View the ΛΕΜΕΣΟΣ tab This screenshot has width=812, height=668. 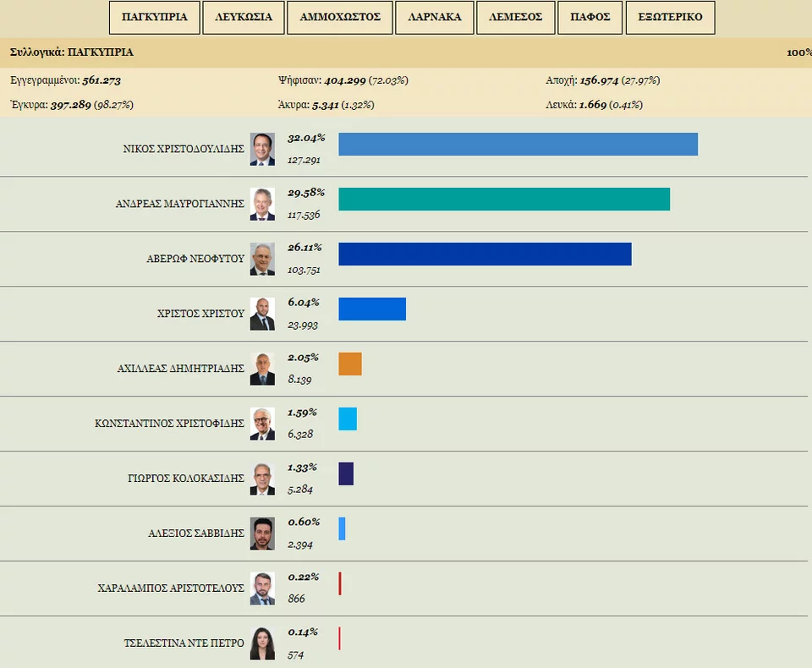515,18
